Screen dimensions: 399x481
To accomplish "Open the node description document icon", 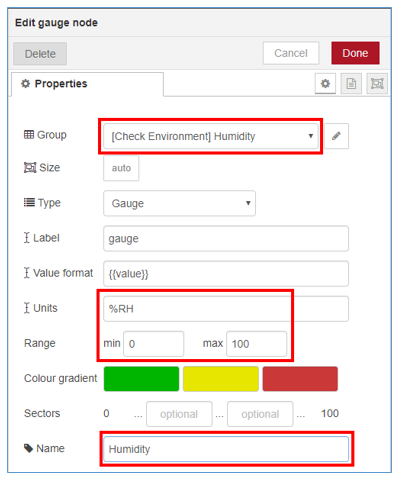I will coord(351,83).
